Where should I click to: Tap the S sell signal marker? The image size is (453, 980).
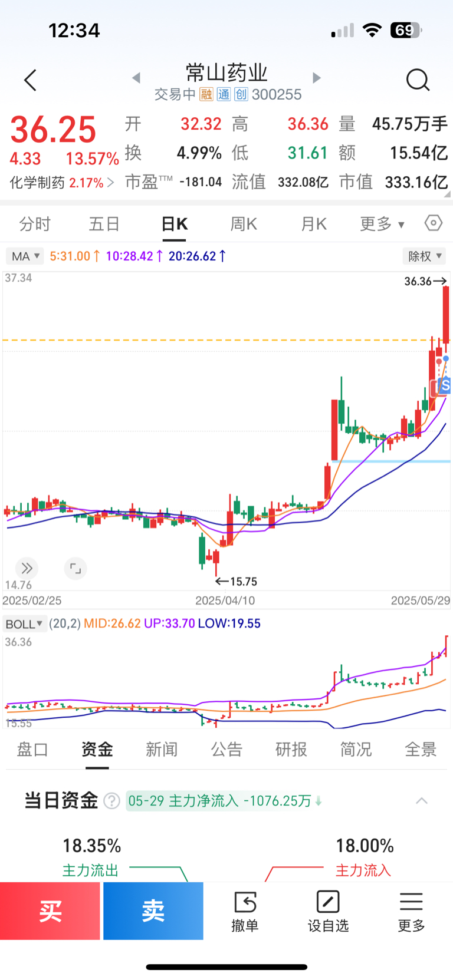[445, 385]
